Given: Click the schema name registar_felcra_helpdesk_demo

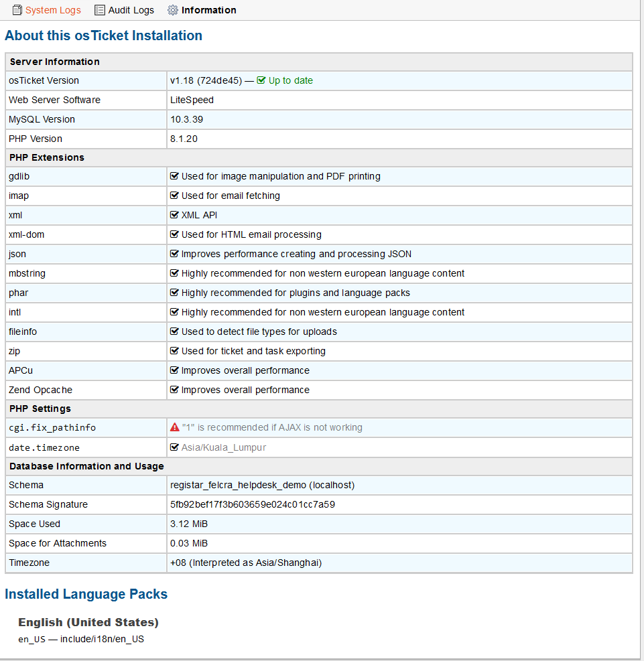Looking at the screenshot, I should click(x=239, y=486).
